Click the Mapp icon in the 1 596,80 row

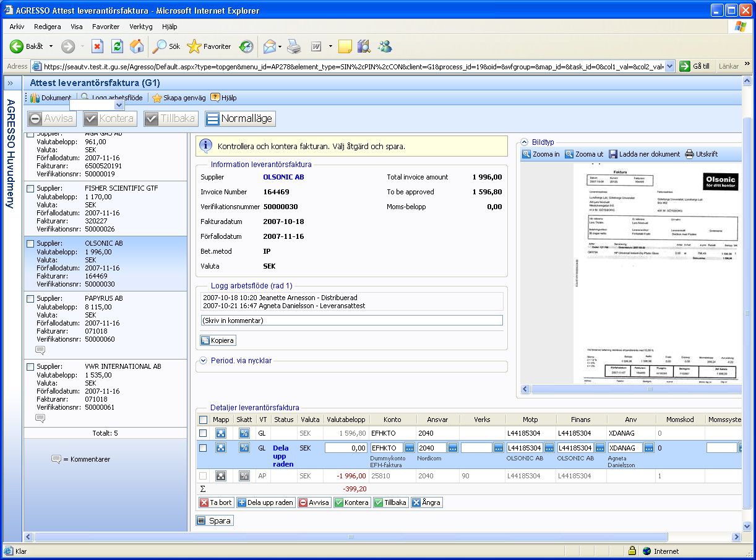[220, 433]
